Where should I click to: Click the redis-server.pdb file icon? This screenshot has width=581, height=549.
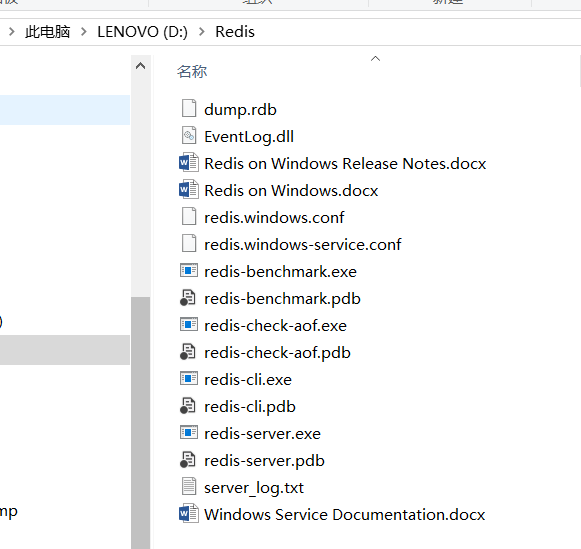coord(188,460)
